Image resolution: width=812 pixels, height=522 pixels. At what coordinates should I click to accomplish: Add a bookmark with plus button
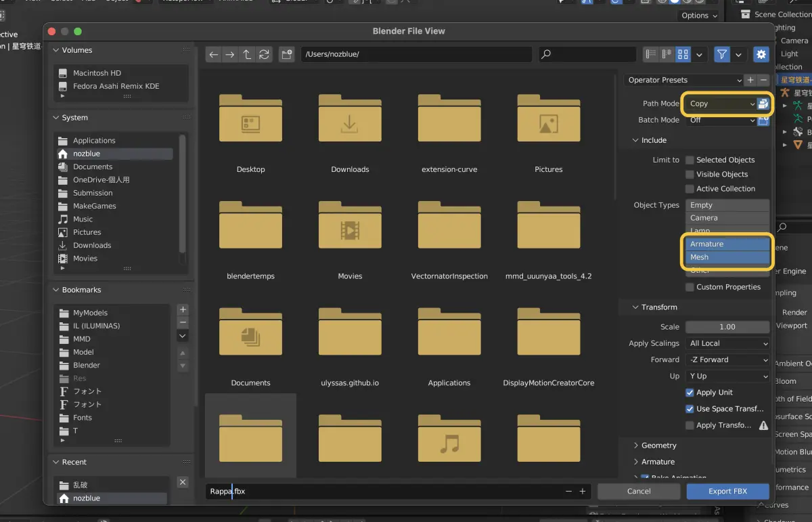click(x=182, y=309)
